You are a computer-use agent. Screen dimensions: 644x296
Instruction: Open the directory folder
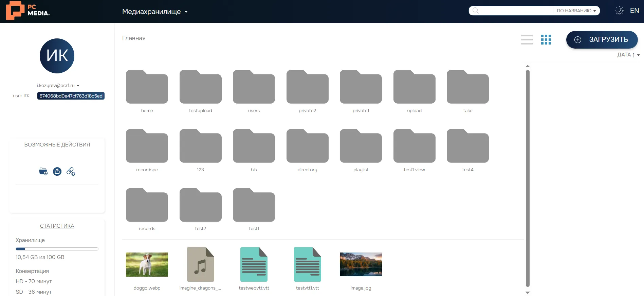[307, 146]
